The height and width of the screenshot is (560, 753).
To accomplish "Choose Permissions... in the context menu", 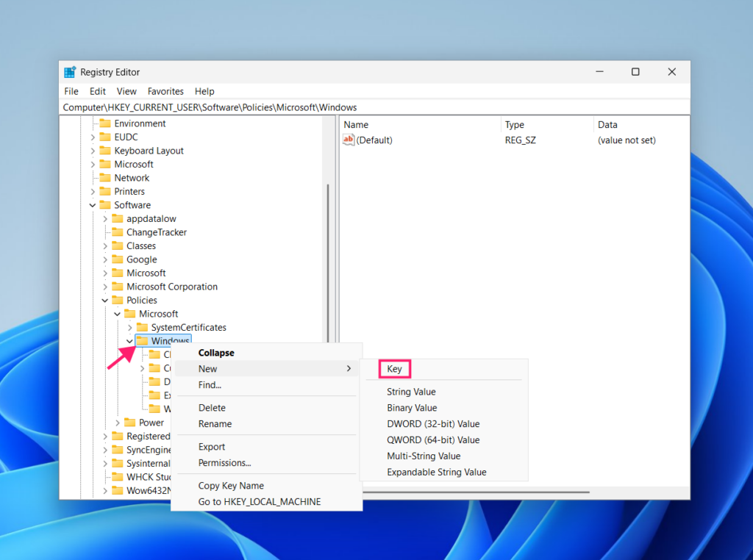I will (x=266, y=462).
